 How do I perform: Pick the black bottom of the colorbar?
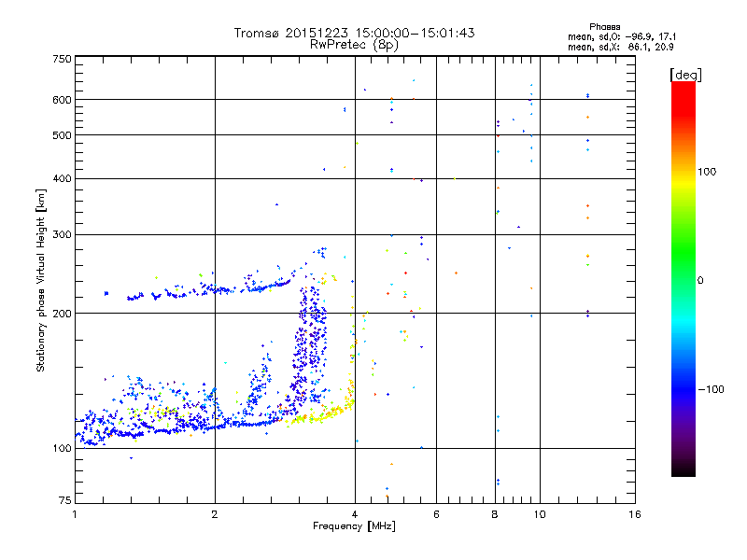pos(684,469)
